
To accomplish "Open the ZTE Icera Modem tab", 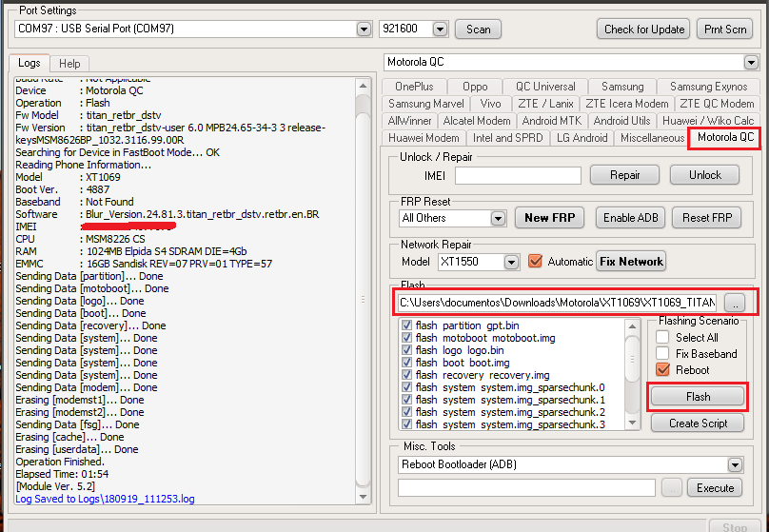I will coord(627,104).
